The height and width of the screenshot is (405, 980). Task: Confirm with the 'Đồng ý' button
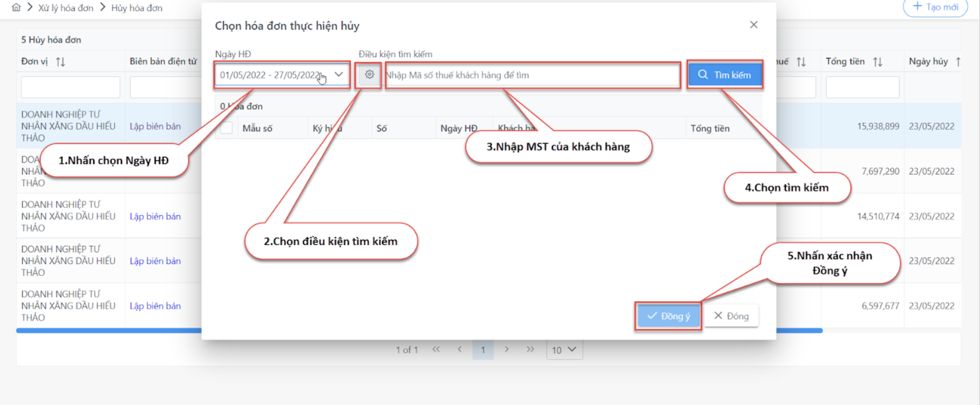coord(669,316)
